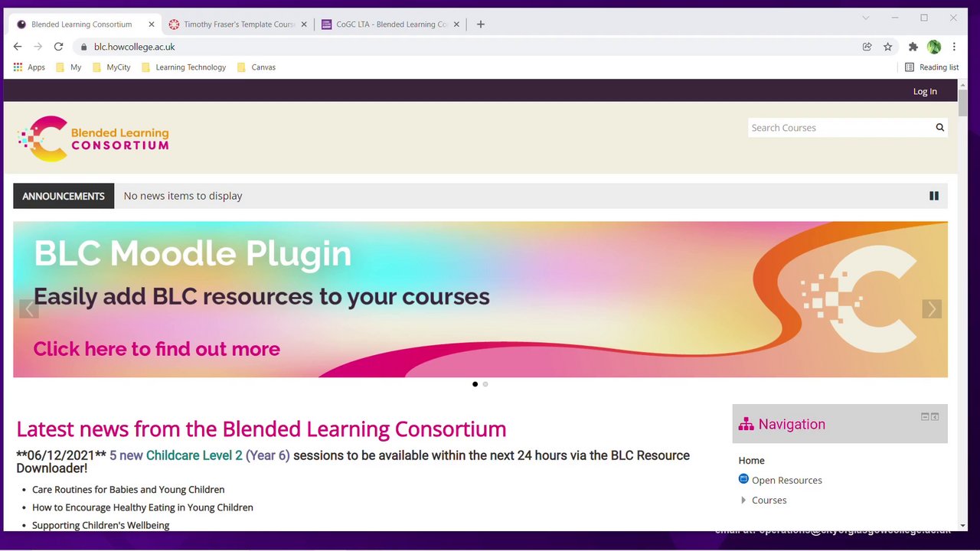Open the Apps grid shortcut
The height and width of the screenshot is (551, 980).
(30, 67)
